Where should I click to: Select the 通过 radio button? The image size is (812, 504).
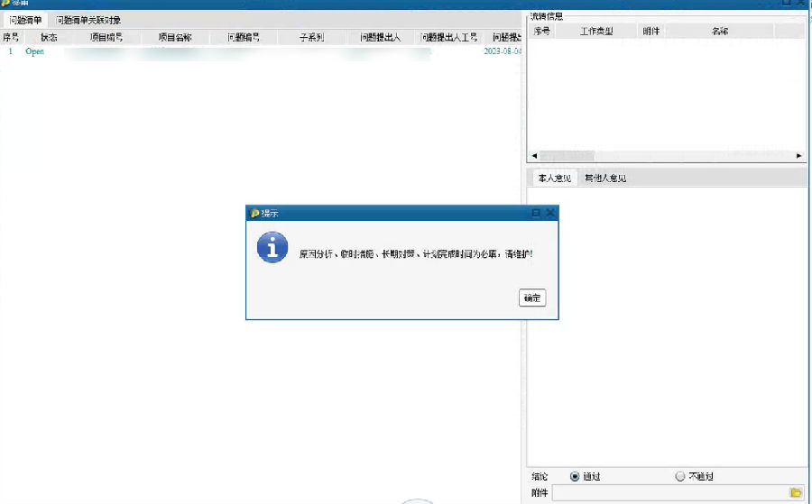(x=575, y=477)
